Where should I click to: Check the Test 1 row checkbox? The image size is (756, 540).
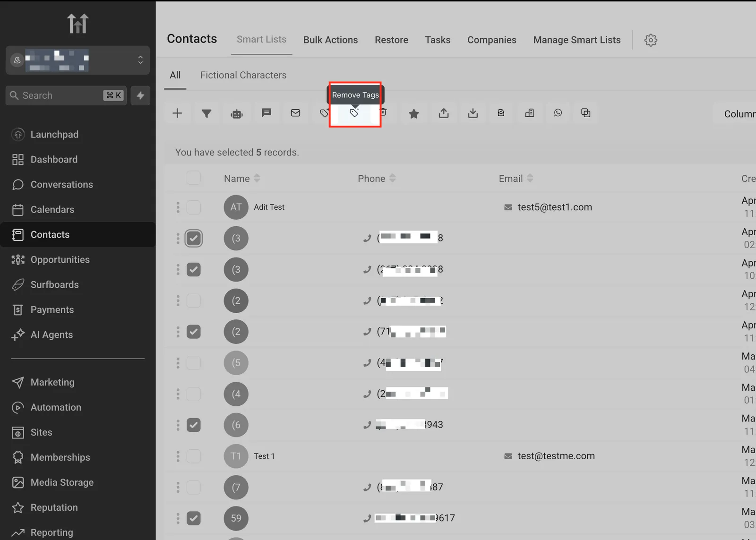(194, 456)
